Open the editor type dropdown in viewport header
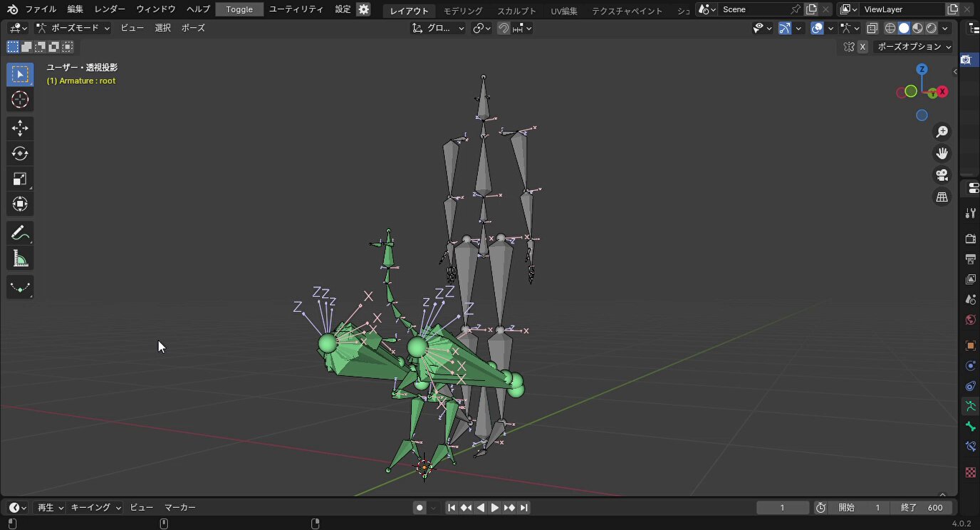This screenshot has height=530, width=980. [17, 28]
